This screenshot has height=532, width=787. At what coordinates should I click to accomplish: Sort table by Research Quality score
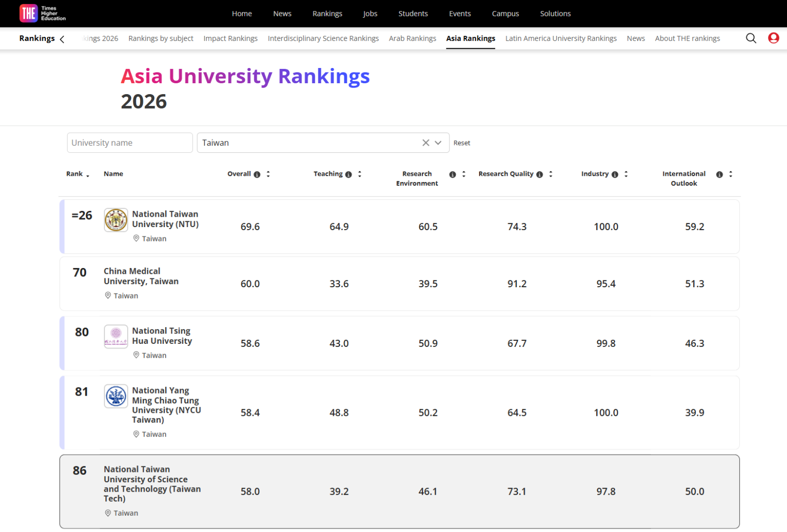(551, 174)
